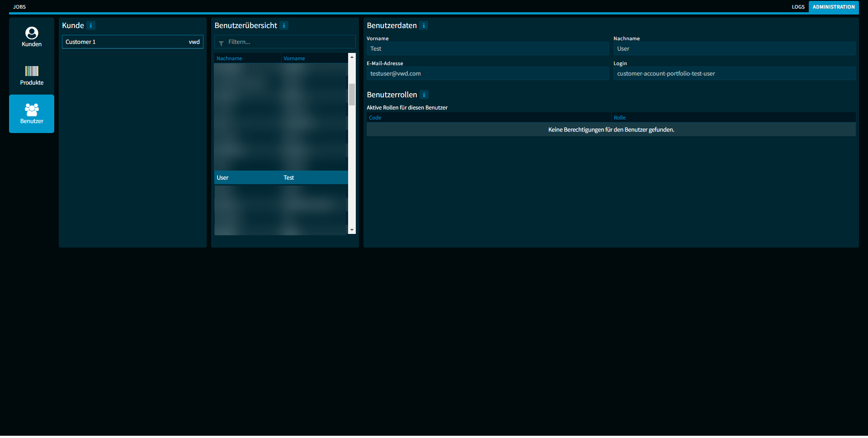868x438 pixels.
Task: Select the Customer 1 row
Action: [132, 42]
